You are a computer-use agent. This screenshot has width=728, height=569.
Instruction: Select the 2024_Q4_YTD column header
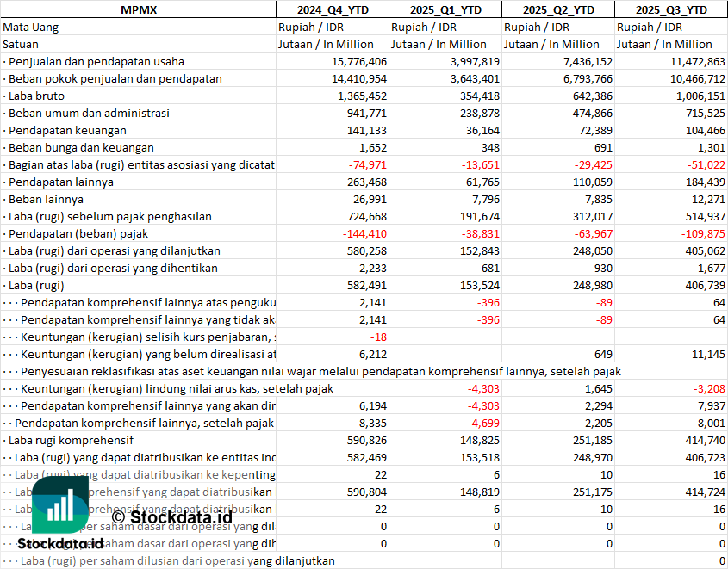pos(333,9)
